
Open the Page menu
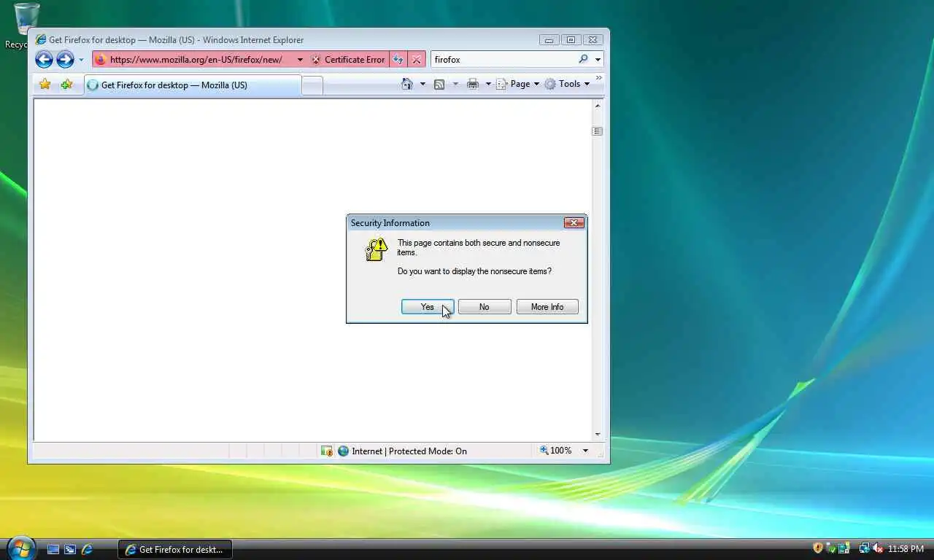point(518,84)
